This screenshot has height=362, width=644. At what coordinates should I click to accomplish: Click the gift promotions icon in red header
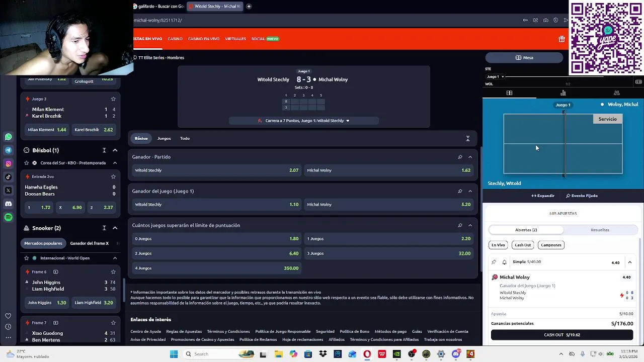(x=561, y=39)
